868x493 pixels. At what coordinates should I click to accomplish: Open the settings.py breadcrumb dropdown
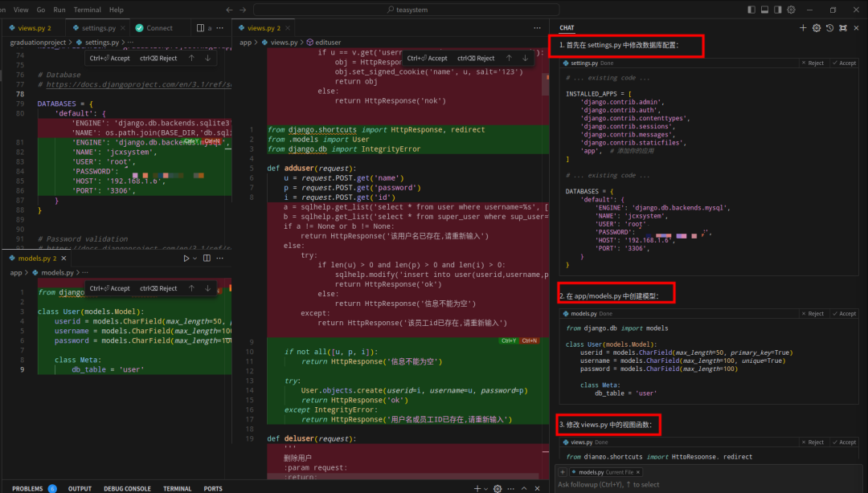click(x=102, y=42)
